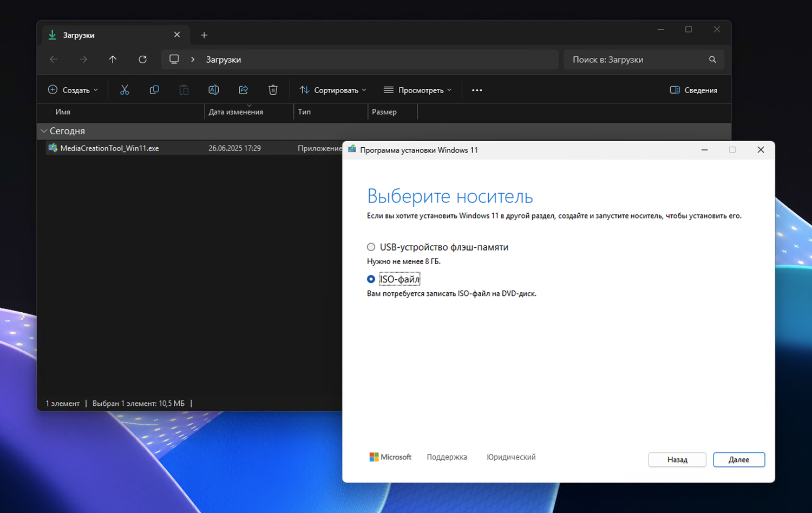The image size is (812, 513).
Task: Select the MediaCreationTool_Win11.exe file name
Action: (x=109, y=148)
